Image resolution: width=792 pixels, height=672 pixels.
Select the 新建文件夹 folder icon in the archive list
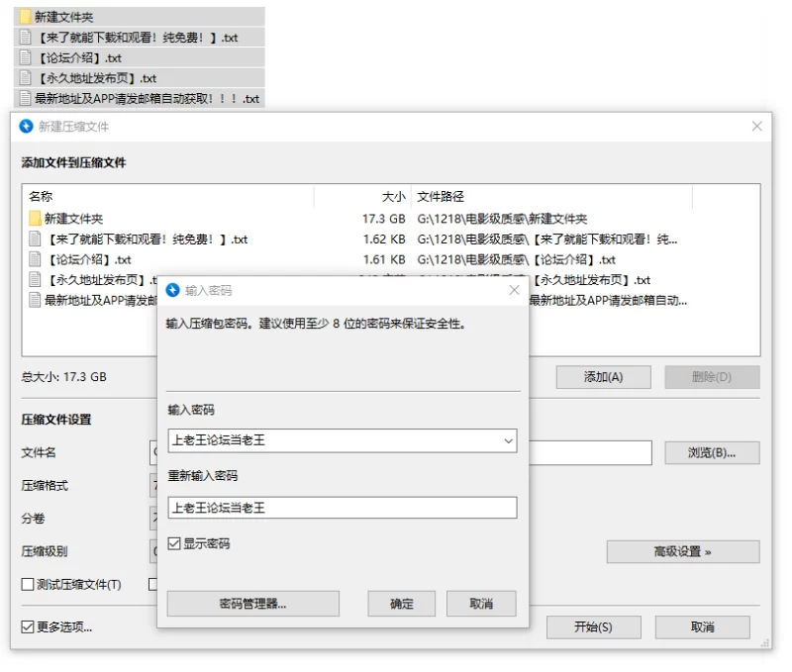pos(35,218)
